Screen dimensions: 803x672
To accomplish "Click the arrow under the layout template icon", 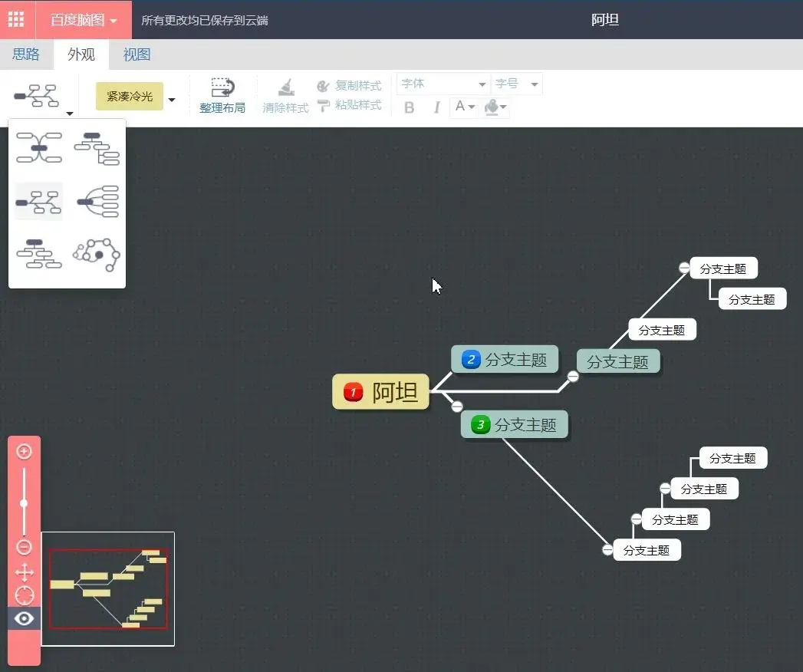I will point(70,114).
